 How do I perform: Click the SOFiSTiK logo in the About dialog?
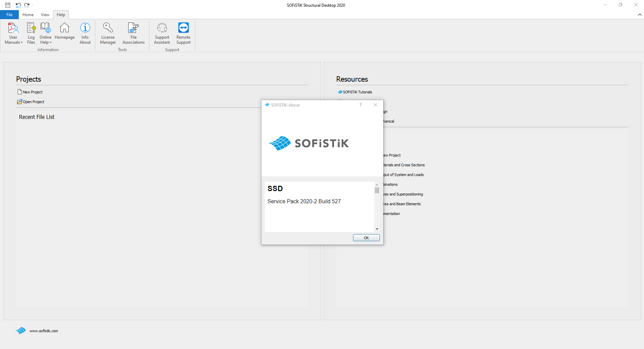(x=308, y=143)
